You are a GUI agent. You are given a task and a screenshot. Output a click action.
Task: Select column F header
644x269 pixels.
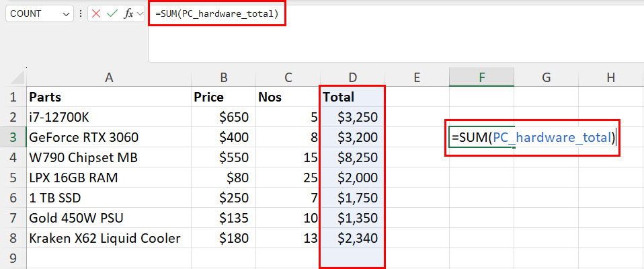coord(481,77)
